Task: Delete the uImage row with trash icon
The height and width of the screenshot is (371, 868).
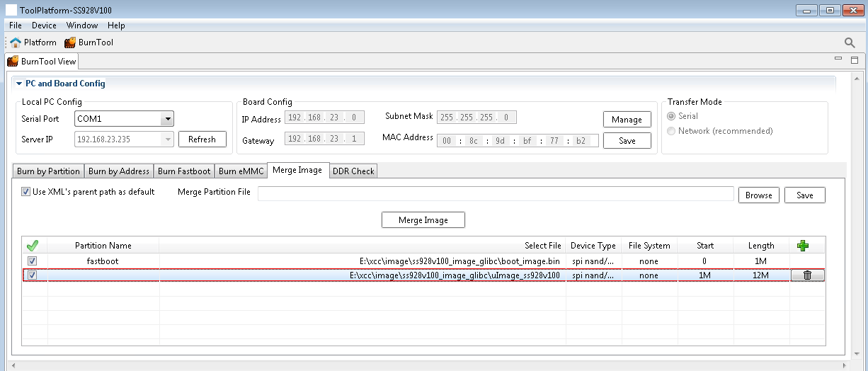Action: tap(807, 275)
